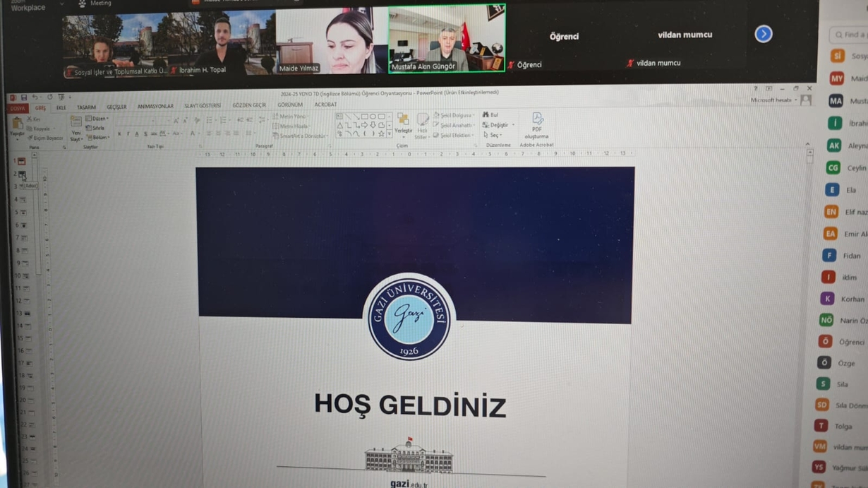Click Aleyna avatar AK in participants list
This screenshot has width=868, height=488.
click(x=834, y=145)
